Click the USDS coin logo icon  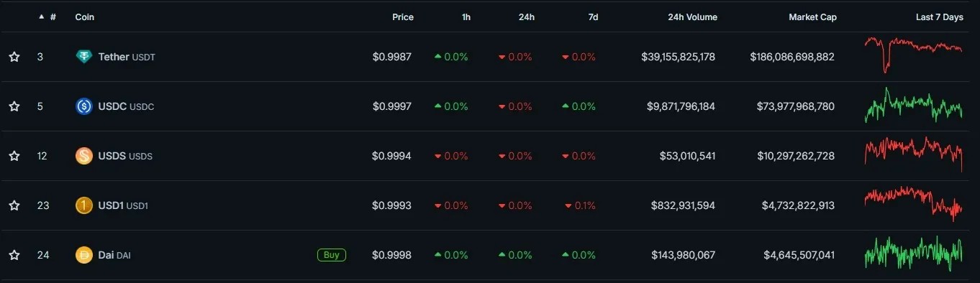coord(84,156)
